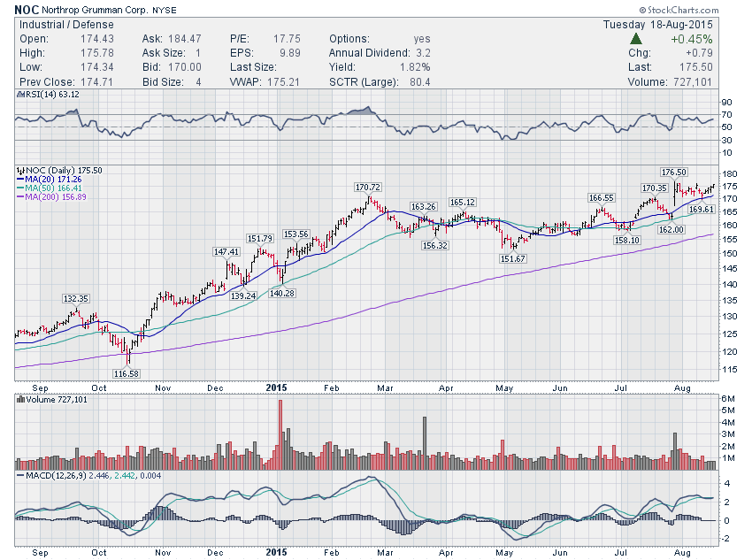Click the NOC ticker symbol in header

point(27,10)
